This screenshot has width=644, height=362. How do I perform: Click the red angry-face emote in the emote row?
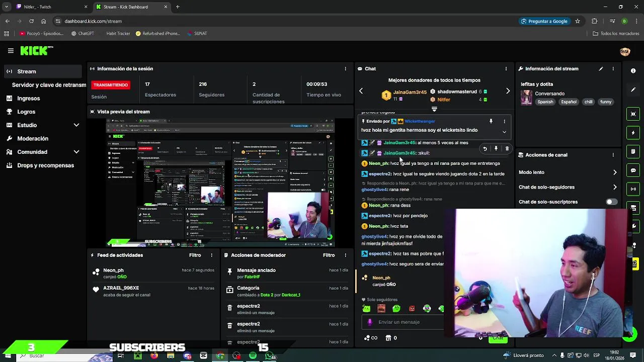(x=412, y=309)
